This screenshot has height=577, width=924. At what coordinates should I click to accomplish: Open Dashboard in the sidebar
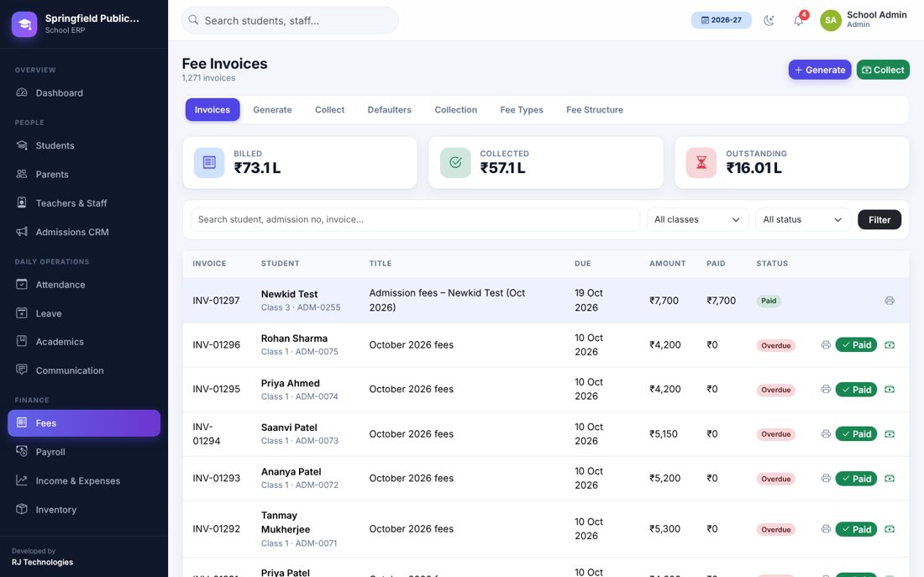[84, 92]
